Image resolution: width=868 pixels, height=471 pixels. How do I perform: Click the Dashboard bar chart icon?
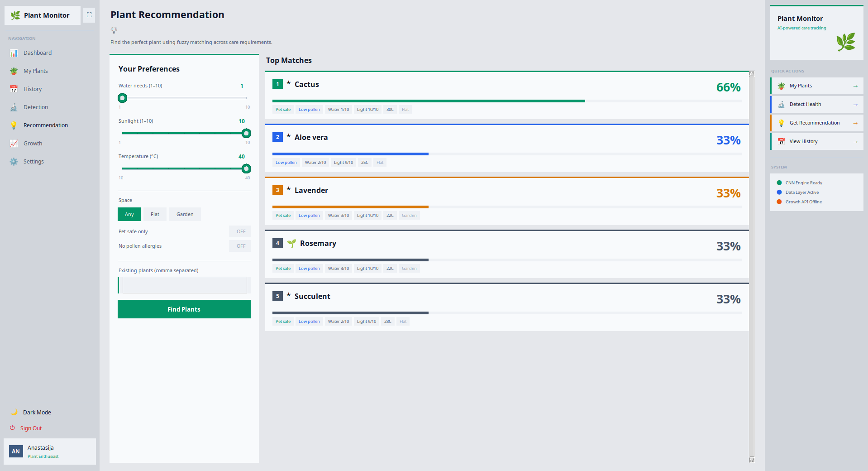[x=14, y=53]
